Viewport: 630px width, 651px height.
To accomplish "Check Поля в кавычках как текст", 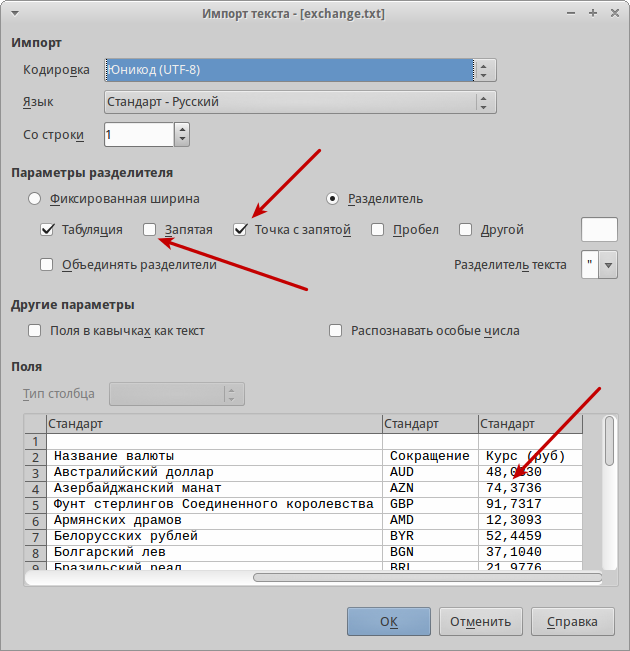I will click(x=34, y=331).
